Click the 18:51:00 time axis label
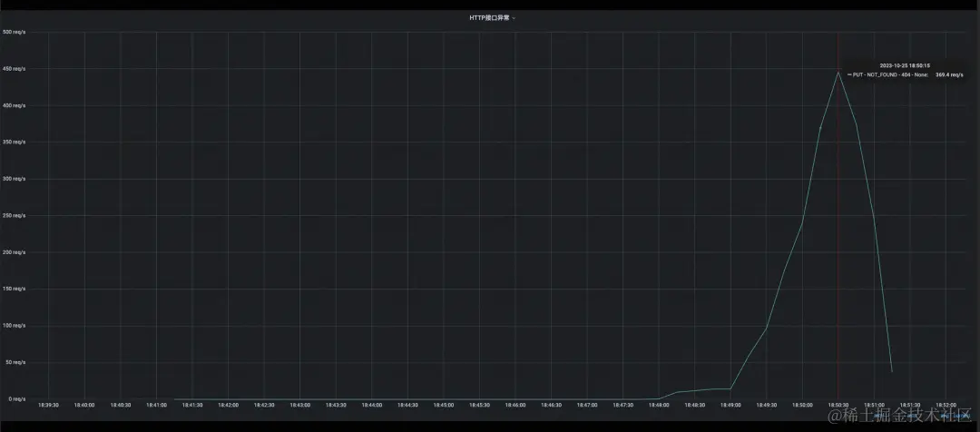The image size is (980, 432). pos(875,405)
